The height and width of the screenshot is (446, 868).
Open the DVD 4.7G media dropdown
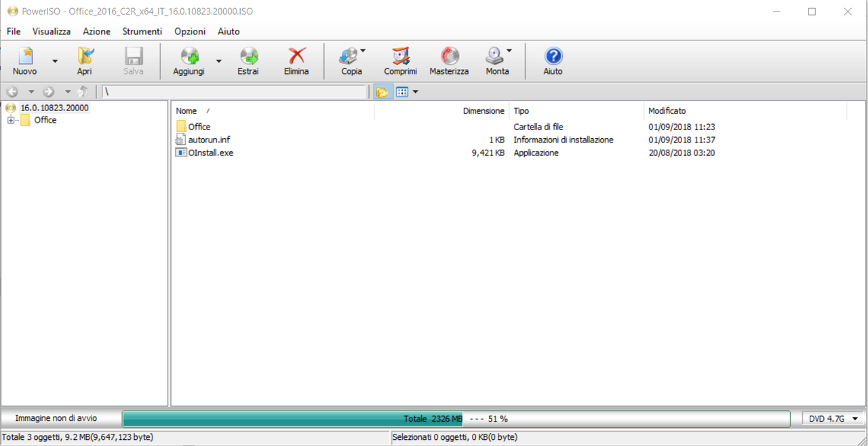pyautogui.click(x=833, y=419)
